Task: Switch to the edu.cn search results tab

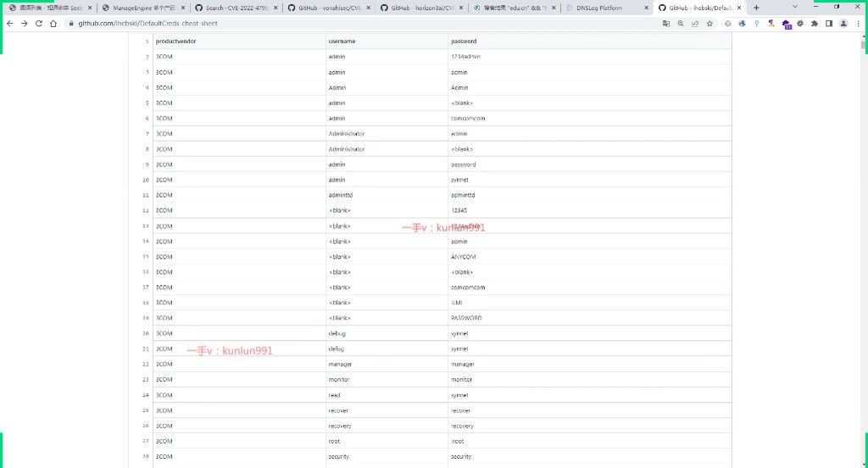Action: (515, 8)
